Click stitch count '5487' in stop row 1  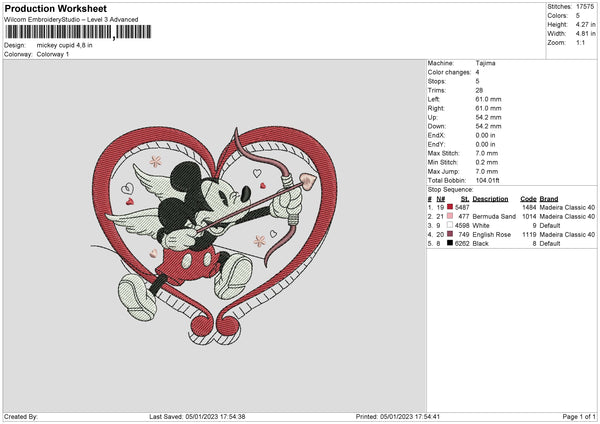coord(462,207)
